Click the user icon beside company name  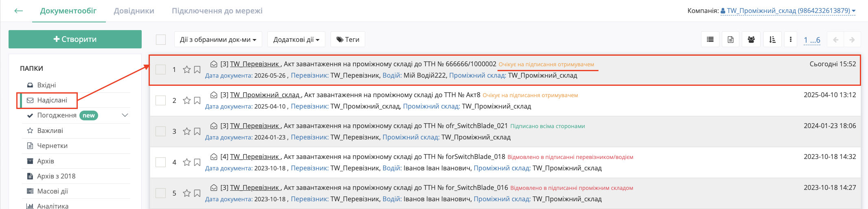(x=723, y=11)
